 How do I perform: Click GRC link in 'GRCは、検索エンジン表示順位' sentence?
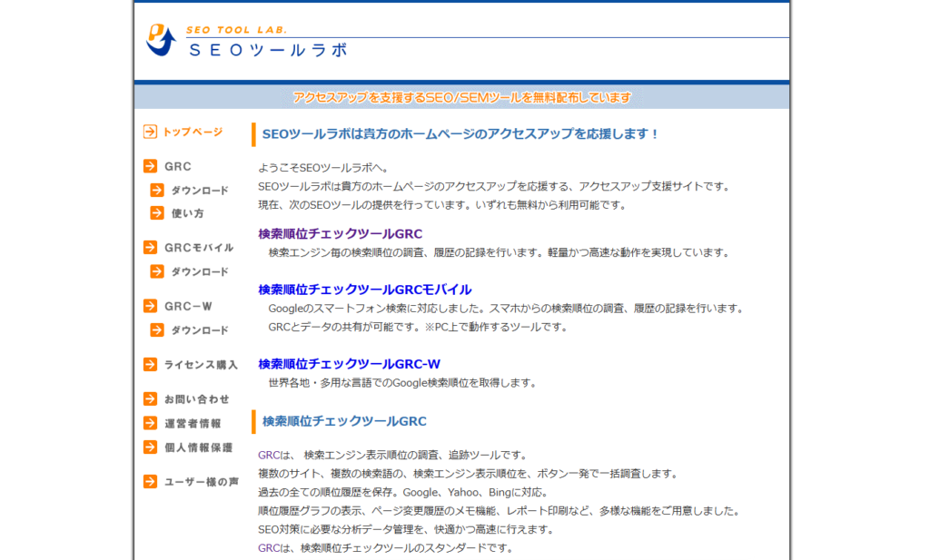[268, 455]
